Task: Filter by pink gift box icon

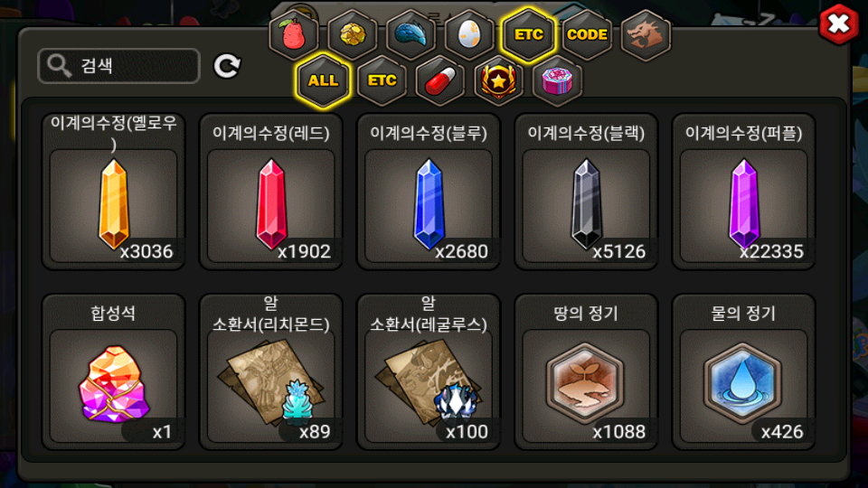Action: coord(558,80)
